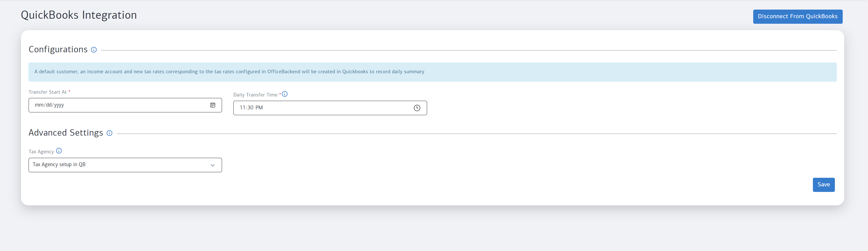Screen dimensions: 868x251
Task: Save the integration settings
Action: (x=824, y=185)
